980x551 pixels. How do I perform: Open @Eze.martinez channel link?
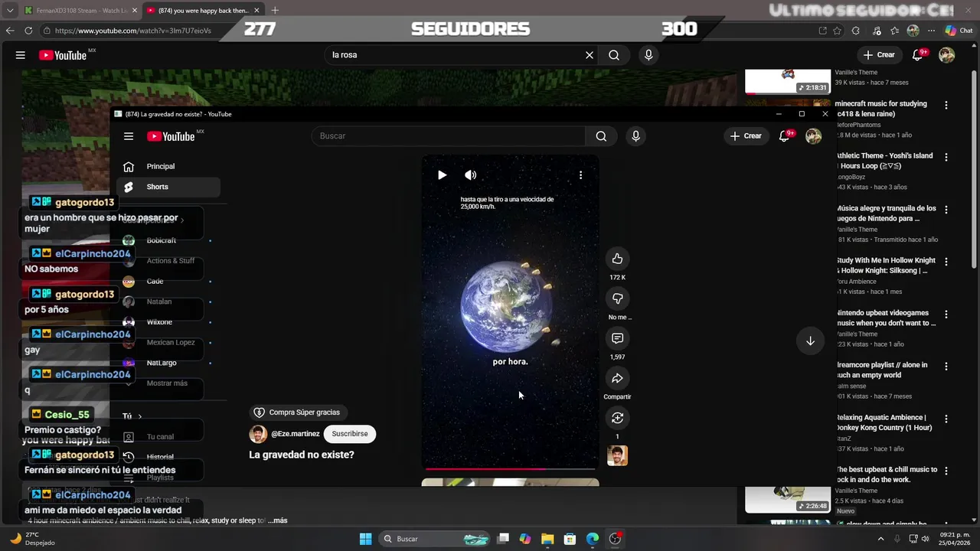tap(295, 434)
